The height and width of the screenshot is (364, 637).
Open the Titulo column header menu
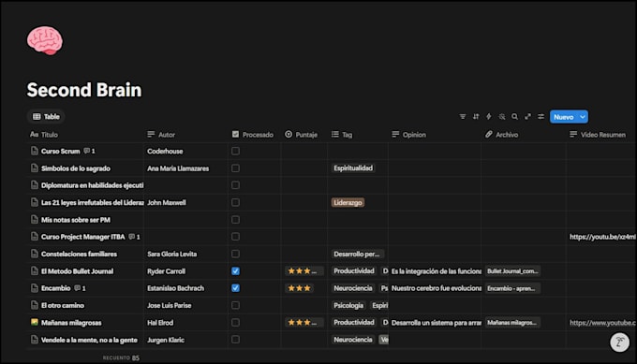(x=44, y=135)
